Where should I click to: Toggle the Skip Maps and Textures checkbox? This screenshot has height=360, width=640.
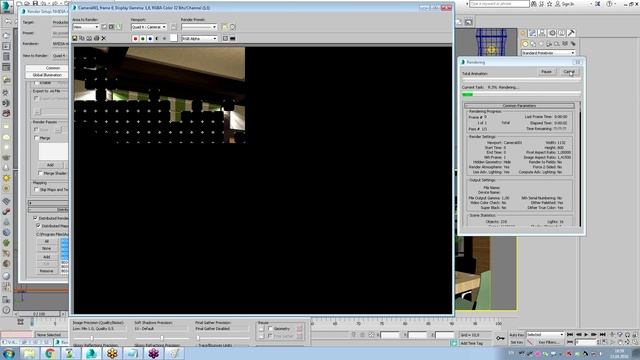pos(37,190)
